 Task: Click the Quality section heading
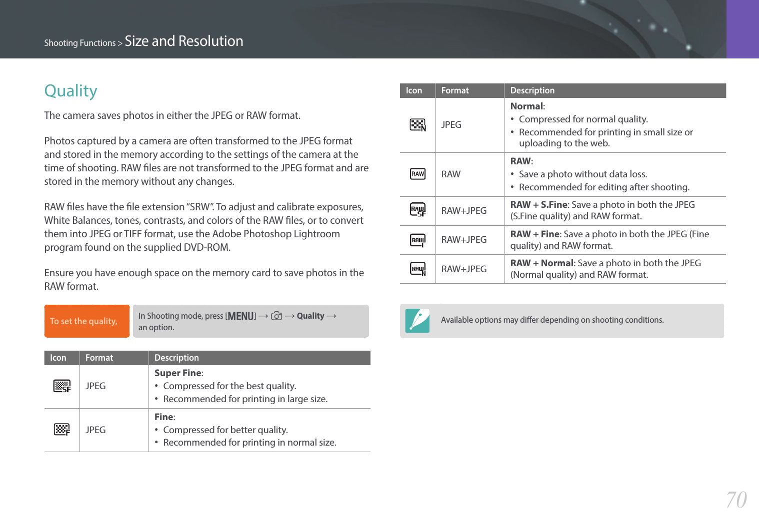pyautogui.click(x=70, y=90)
